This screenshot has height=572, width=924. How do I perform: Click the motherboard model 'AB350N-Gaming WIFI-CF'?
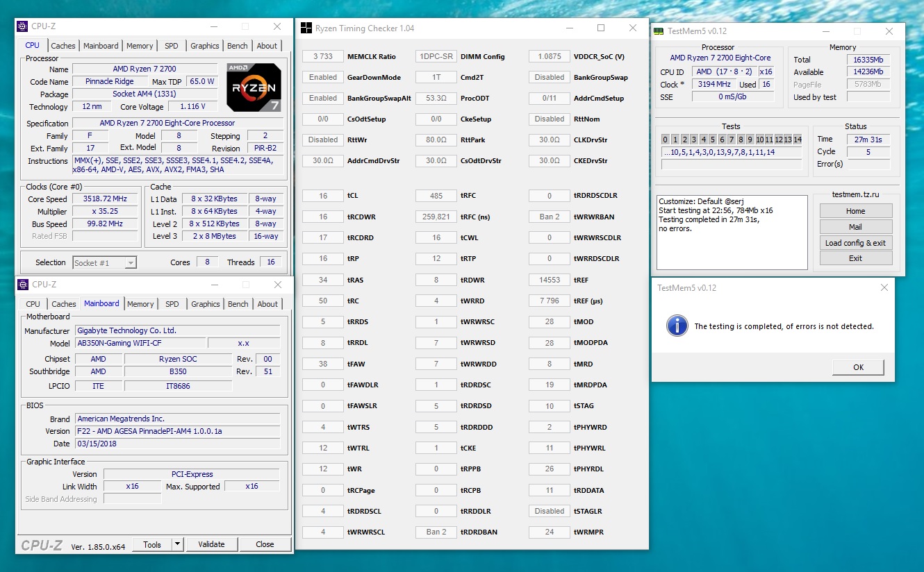point(140,343)
